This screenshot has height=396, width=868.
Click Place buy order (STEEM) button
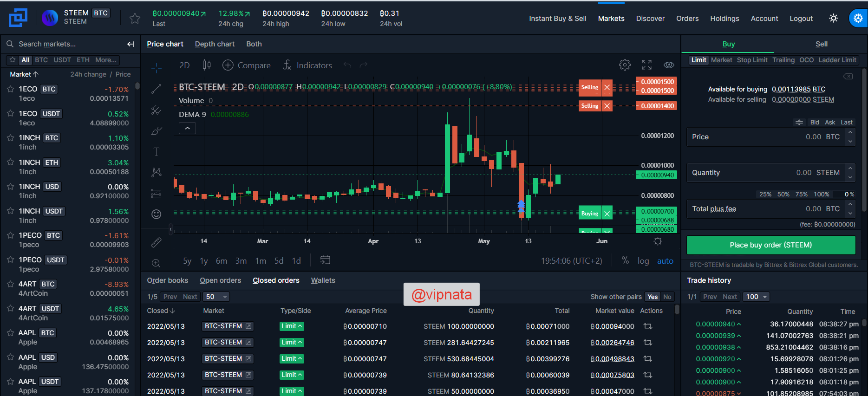771,245
